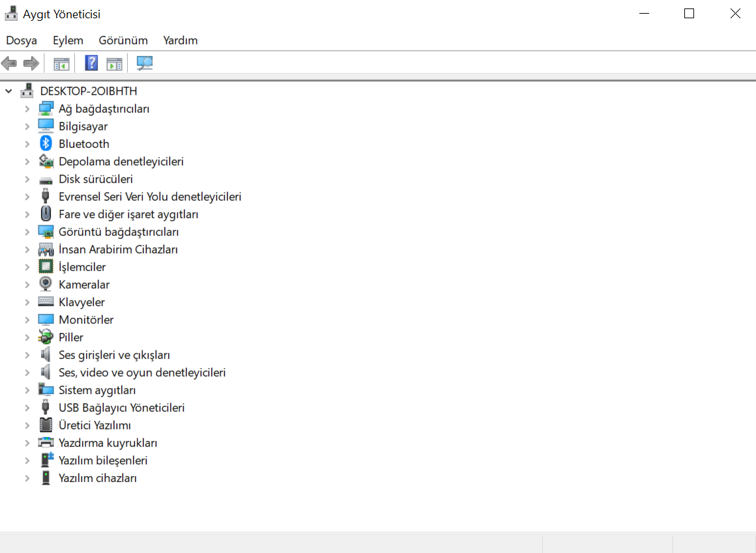Screen dimensions: 756x553
Task: Collapse the DESKTOP-2OIBHTH tree node
Action: pyautogui.click(x=9, y=91)
